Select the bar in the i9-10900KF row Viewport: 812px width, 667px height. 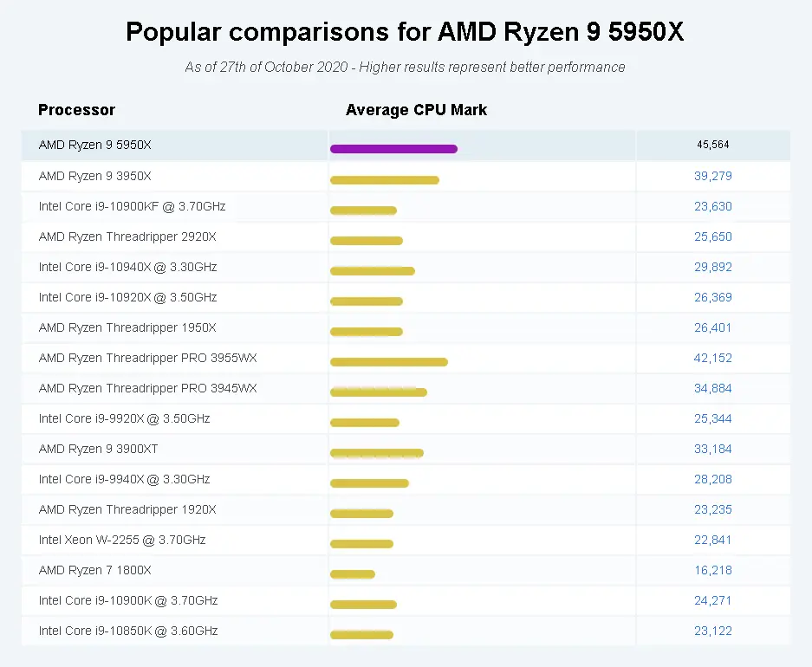coord(363,210)
